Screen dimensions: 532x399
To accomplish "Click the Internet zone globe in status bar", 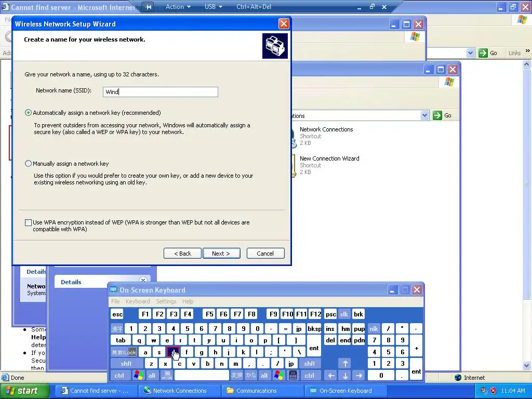I will [x=458, y=378].
